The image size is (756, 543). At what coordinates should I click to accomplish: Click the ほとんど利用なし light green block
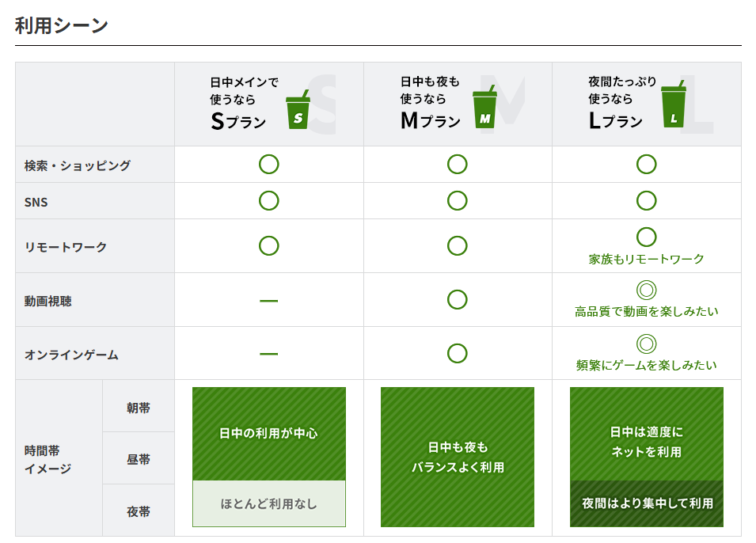coord(269,503)
